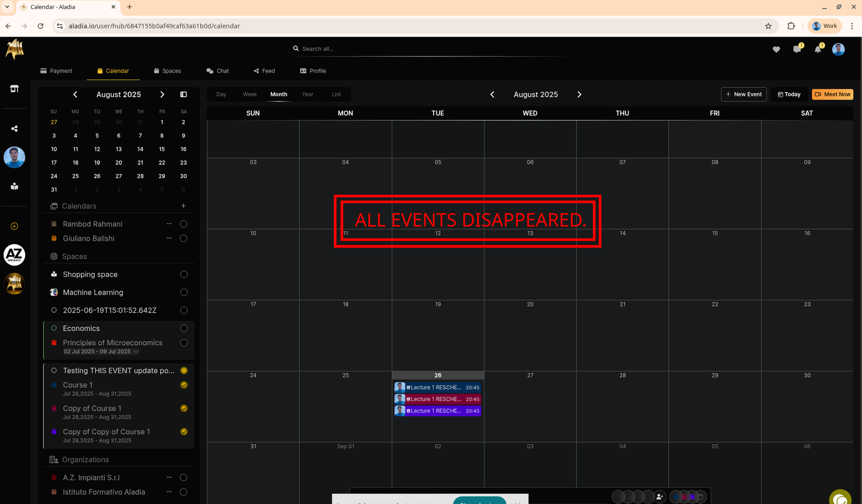Uncheck the Course 1 calendar checkbox

click(x=184, y=385)
